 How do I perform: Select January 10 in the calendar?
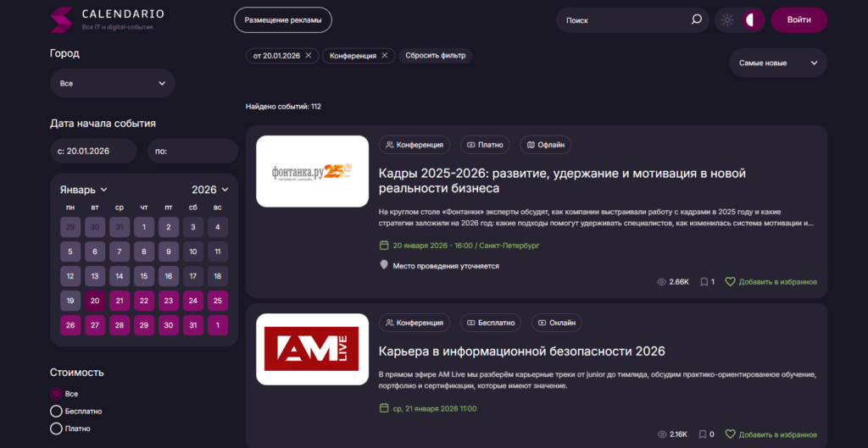pos(193,252)
